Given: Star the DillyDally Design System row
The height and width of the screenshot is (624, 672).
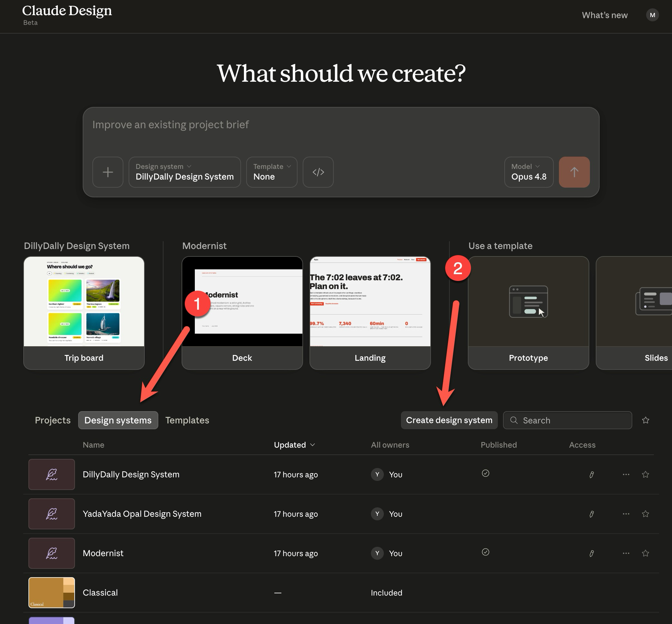Looking at the screenshot, I should (x=645, y=474).
